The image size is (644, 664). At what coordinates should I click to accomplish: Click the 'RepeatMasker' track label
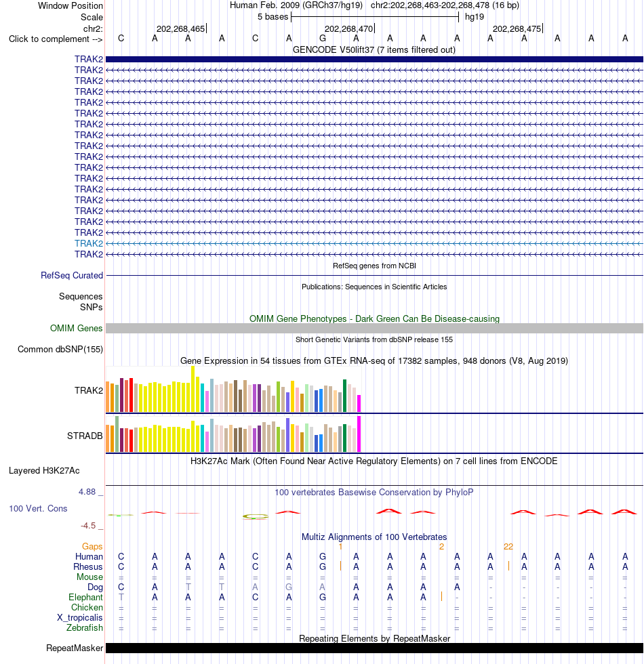pos(75,648)
